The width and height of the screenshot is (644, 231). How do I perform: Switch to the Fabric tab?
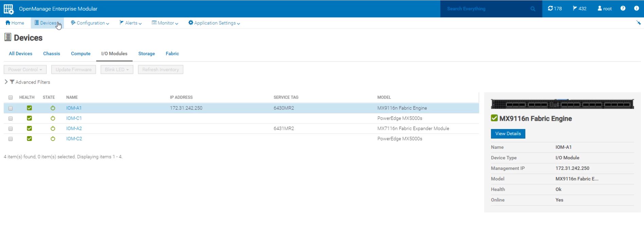pyautogui.click(x=172, y=54)
